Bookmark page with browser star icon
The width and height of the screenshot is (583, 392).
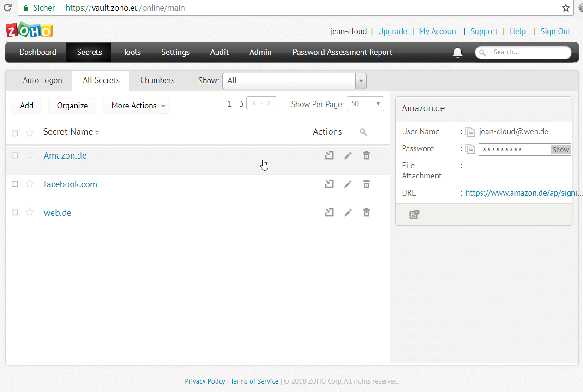pyautogui.click(x=565, y=8)
